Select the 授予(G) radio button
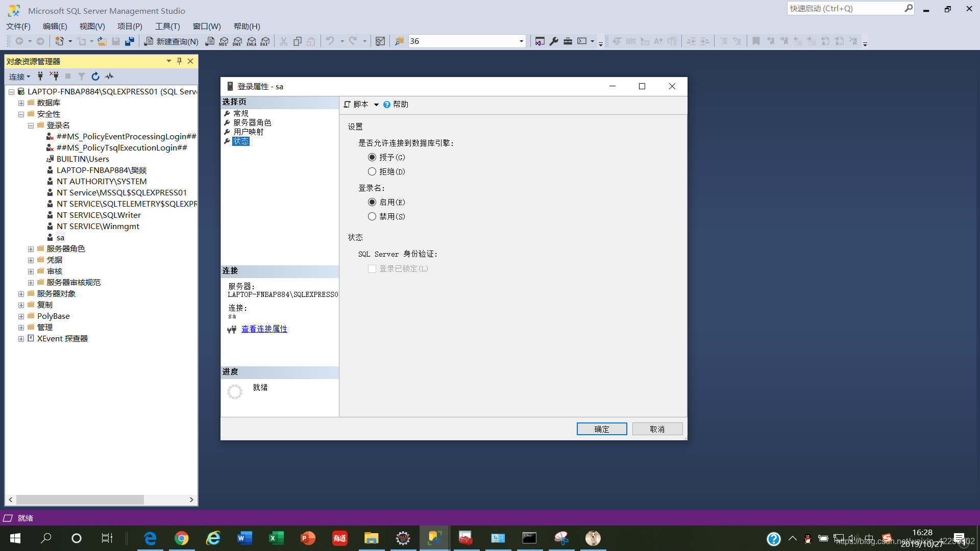Viewport: 980px width, 551px height. coord(372,157)
